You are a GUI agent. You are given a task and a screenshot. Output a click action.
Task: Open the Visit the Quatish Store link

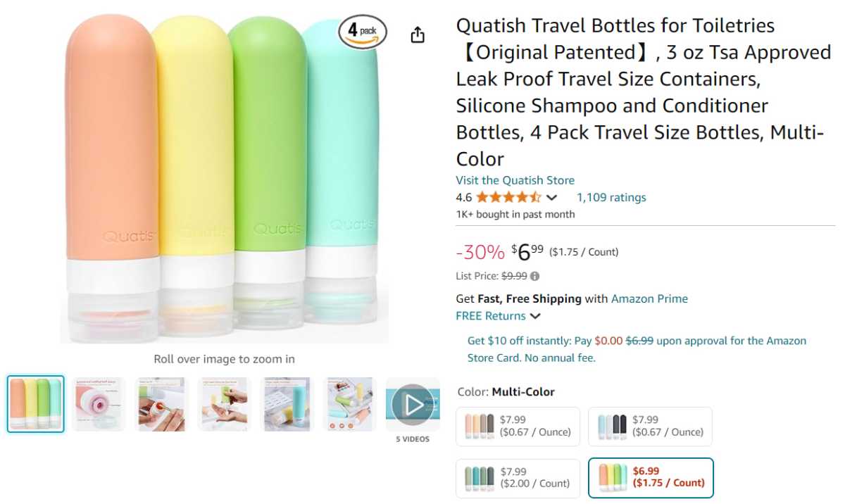point(515,180)
